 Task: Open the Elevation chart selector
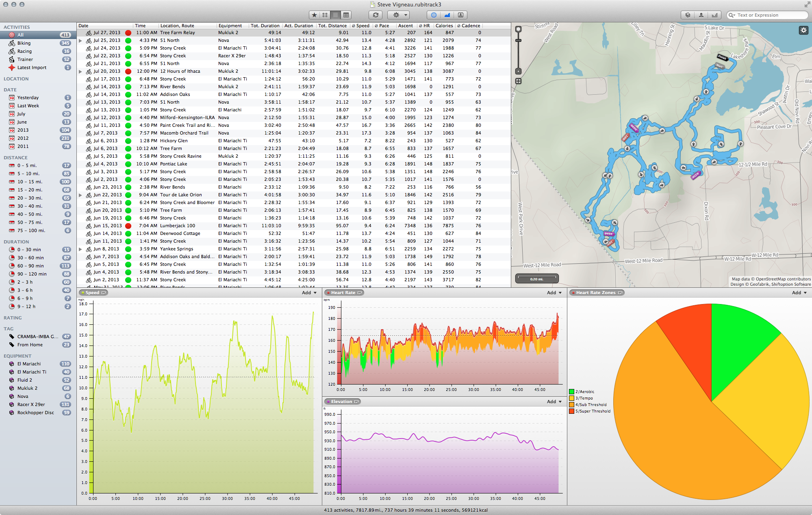(342, 402)
